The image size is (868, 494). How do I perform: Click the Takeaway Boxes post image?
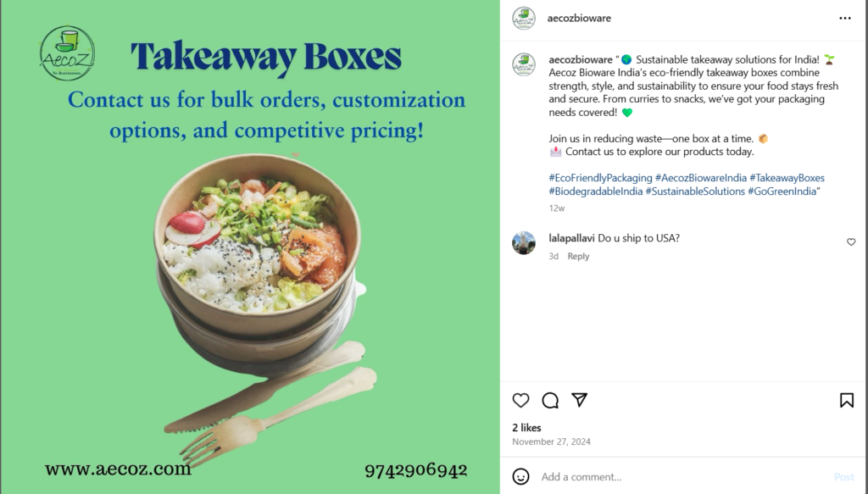(250, 247)
